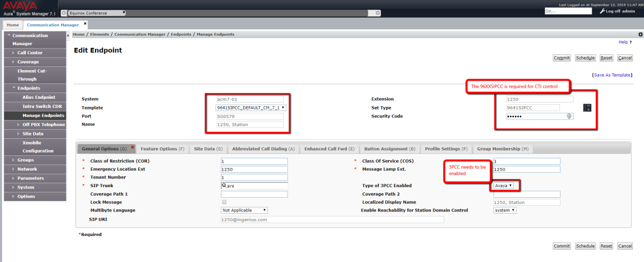Close the Equinox Conference tab
This screenshot has width=644, height=262.
click(124, 12)
